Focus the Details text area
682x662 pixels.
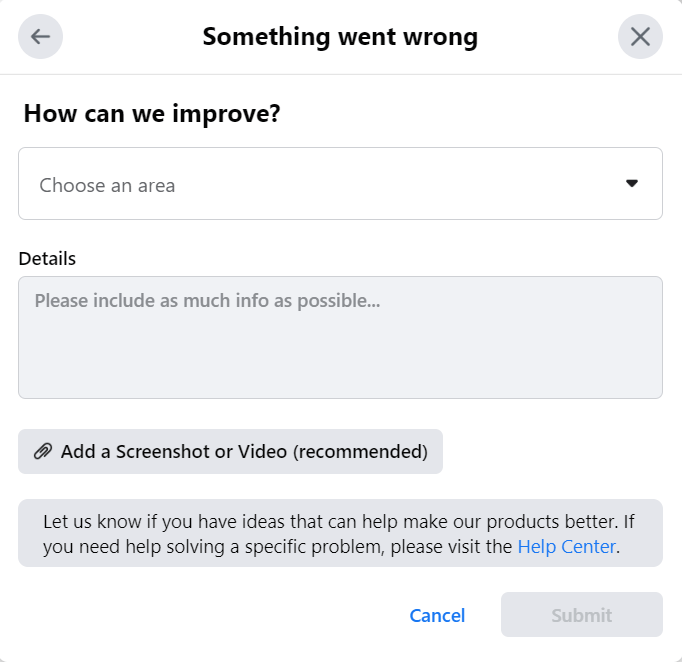point(340,338)
